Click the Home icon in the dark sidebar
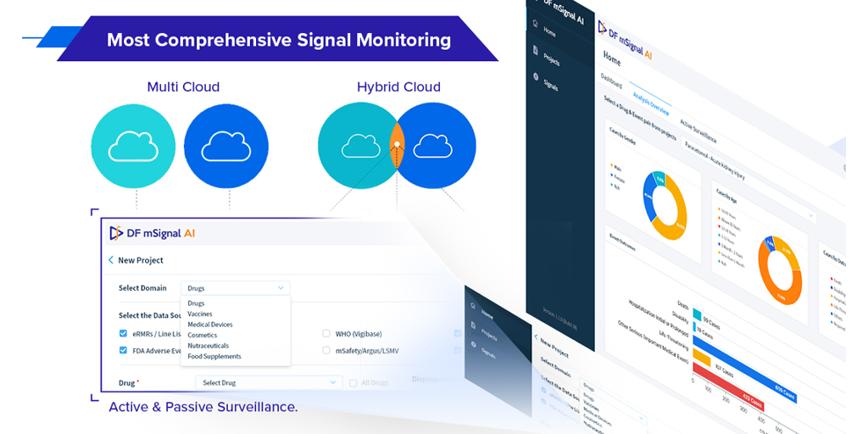Screen dimensions: 868x434 [x=534, y=25]
